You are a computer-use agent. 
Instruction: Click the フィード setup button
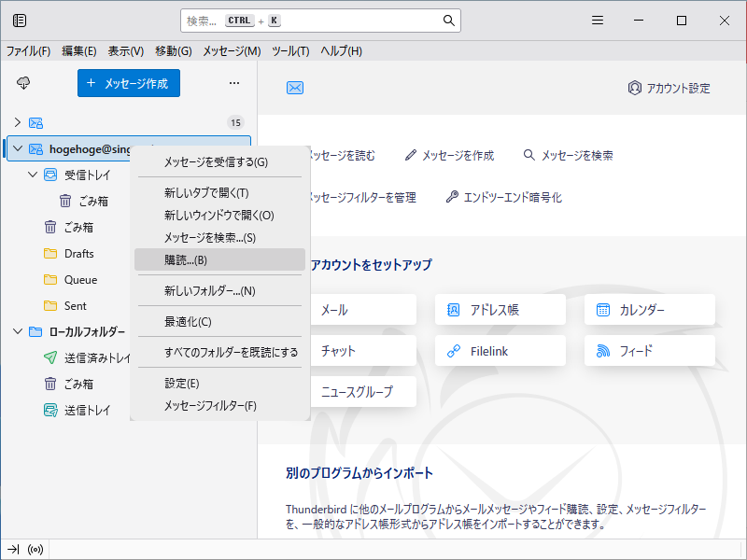coord(650,351)
